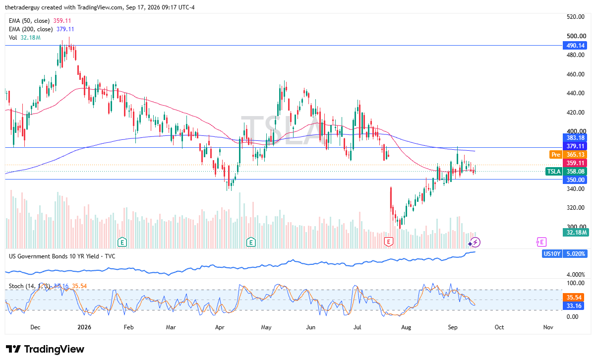This screenshot has height=364, width=596.
Task: Click the Nov label on time axis
Action: [x=548, y=327]
